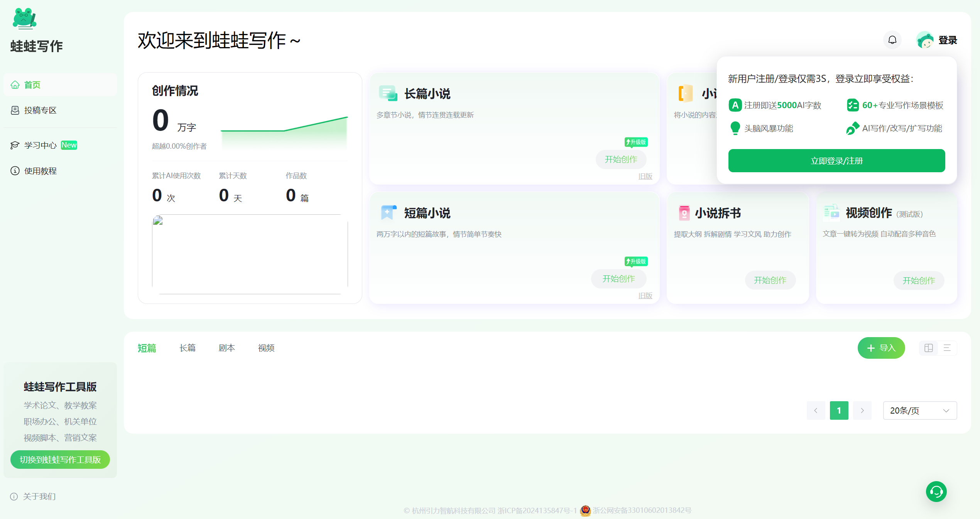Open 旧版 link on 短篇小说 card

point(645,296)
